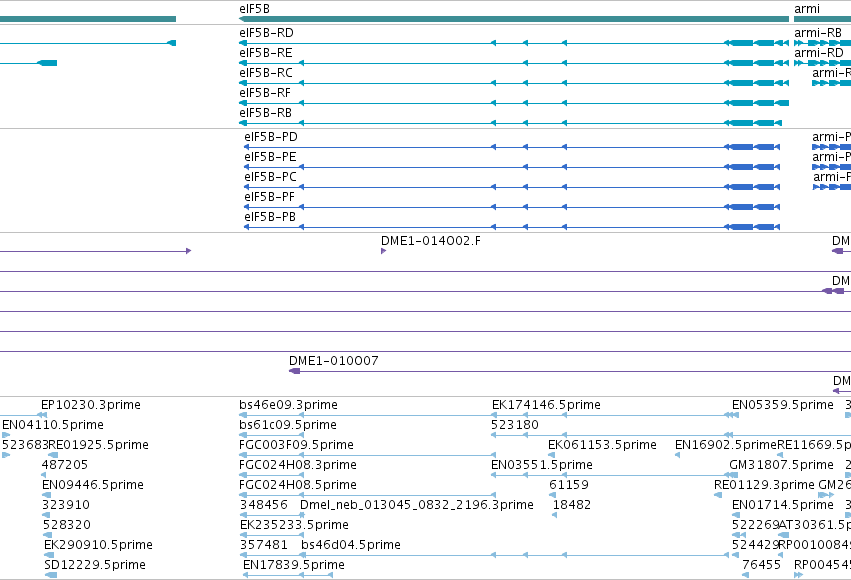
Task: Select the EN03551.5prime EST
Action: click(x=542, y=465)
